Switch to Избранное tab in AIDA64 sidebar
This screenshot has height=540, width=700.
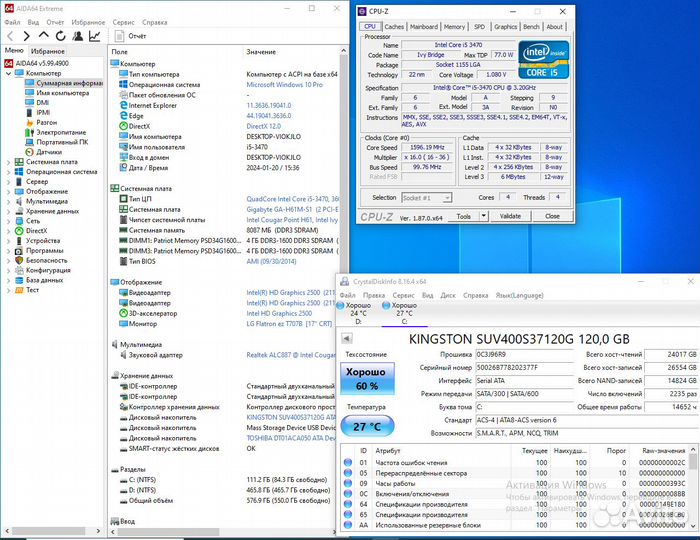pyautogui.click(x=48, y=50)
